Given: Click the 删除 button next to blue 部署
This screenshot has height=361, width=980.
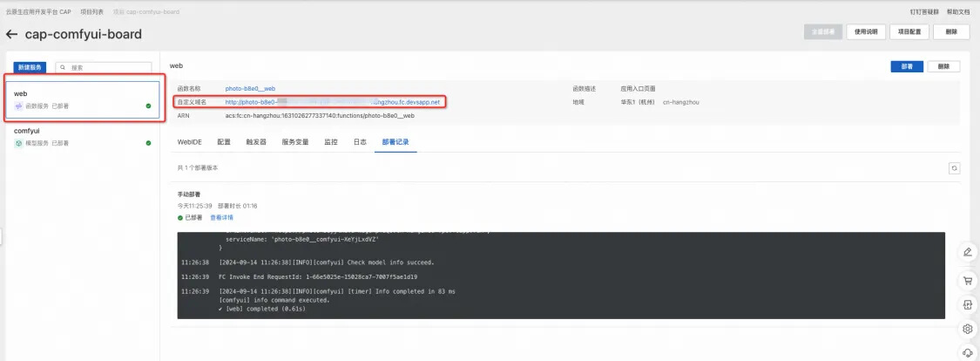Looking at the screenshot, I should tap(943, 66).
